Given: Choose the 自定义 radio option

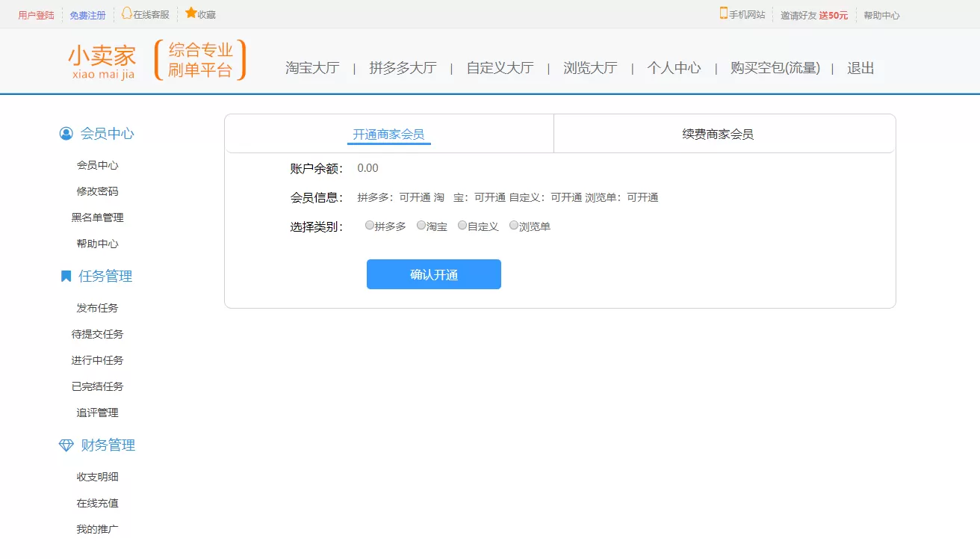Looking at the screenshot, I should (x=462, y=225).
